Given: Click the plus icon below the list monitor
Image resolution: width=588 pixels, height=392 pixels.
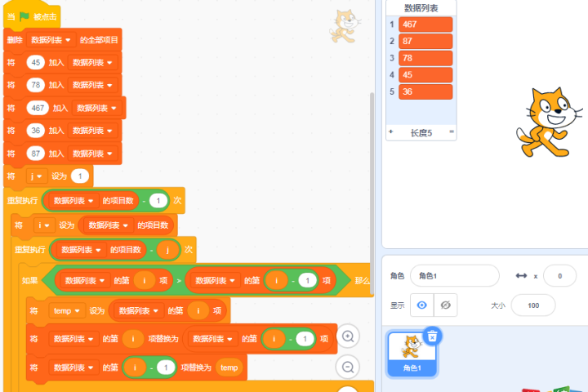Looking at the screenshot, I should 390,132.
